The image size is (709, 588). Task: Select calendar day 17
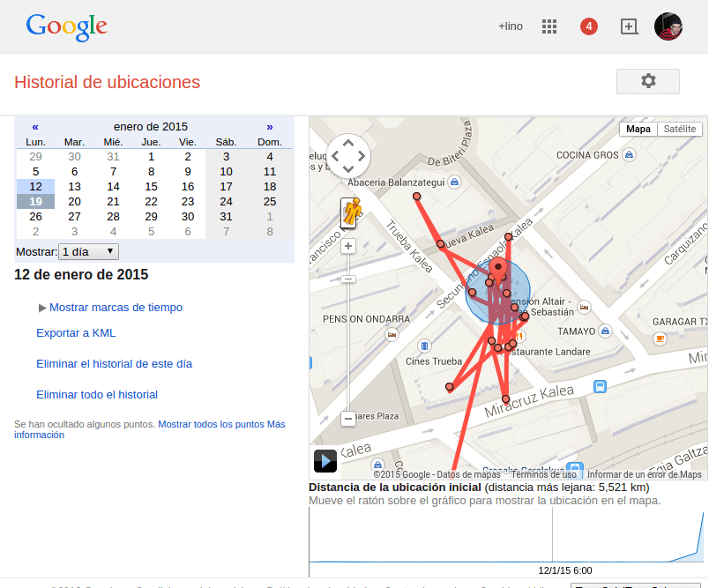[x=226, y=187]
